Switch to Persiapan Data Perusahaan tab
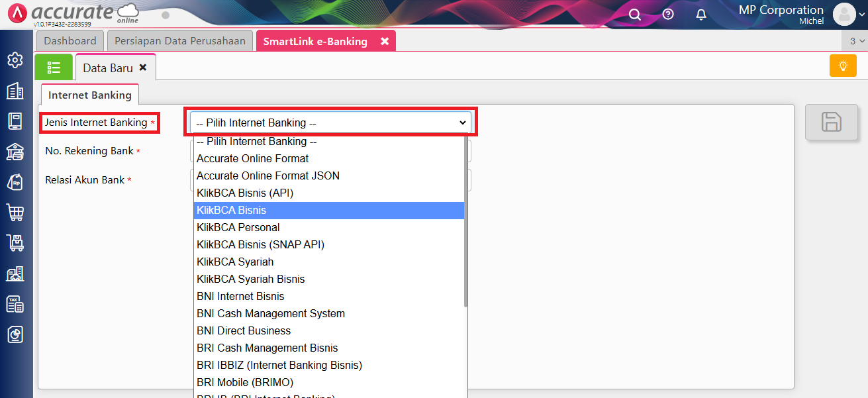This screenshot has height=398, width=868. 180,41
